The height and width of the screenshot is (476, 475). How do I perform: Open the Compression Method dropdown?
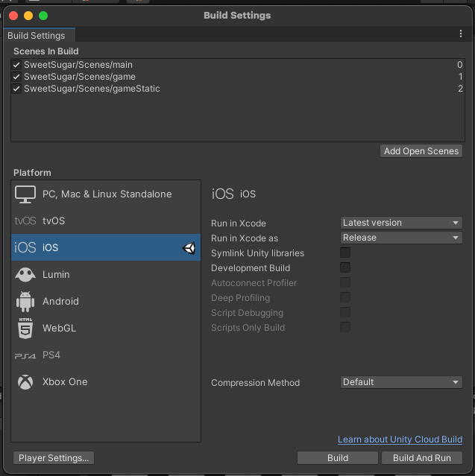(x=401, y=382)
